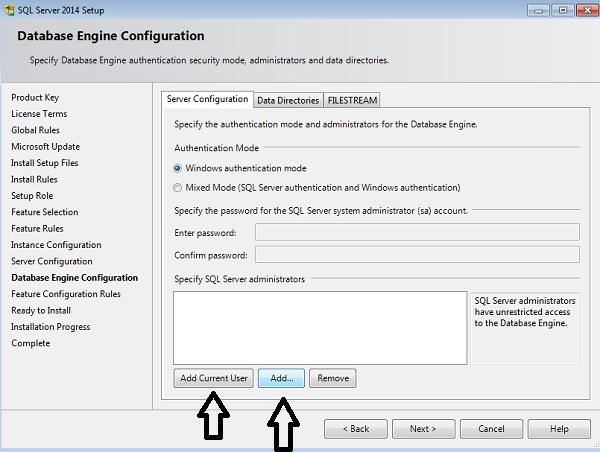Select Mixed Mode authentication option
600x452 pixels.
[x=178, y=187]
